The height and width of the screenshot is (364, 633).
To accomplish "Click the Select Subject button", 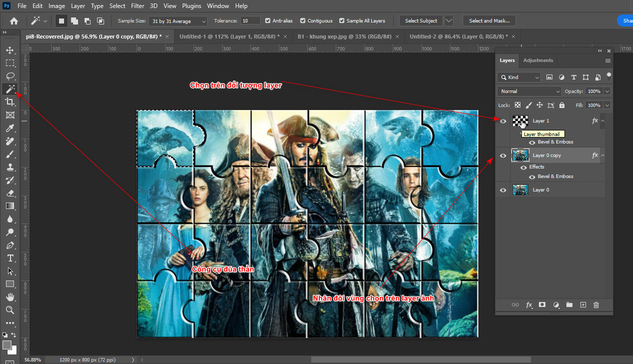I will (x=420, y=20).
